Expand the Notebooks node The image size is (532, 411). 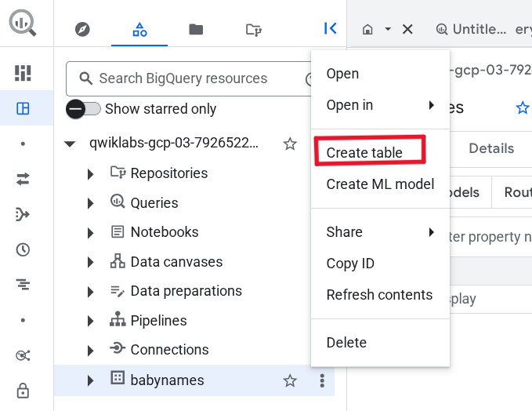pos(90,233)
